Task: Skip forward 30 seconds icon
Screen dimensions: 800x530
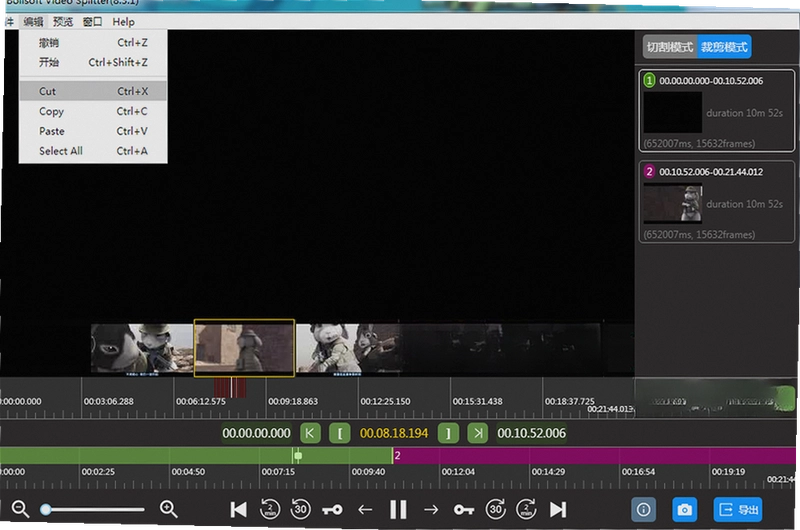Action: tap(495, 509)
